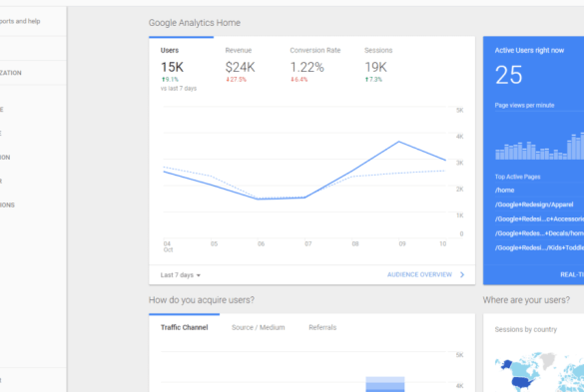Click the Conversion Rate value 1.22%

click(x=306, y=68)
